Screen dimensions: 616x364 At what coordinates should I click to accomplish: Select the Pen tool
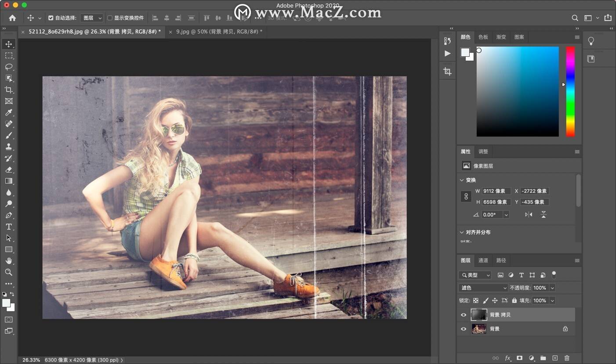9,215
